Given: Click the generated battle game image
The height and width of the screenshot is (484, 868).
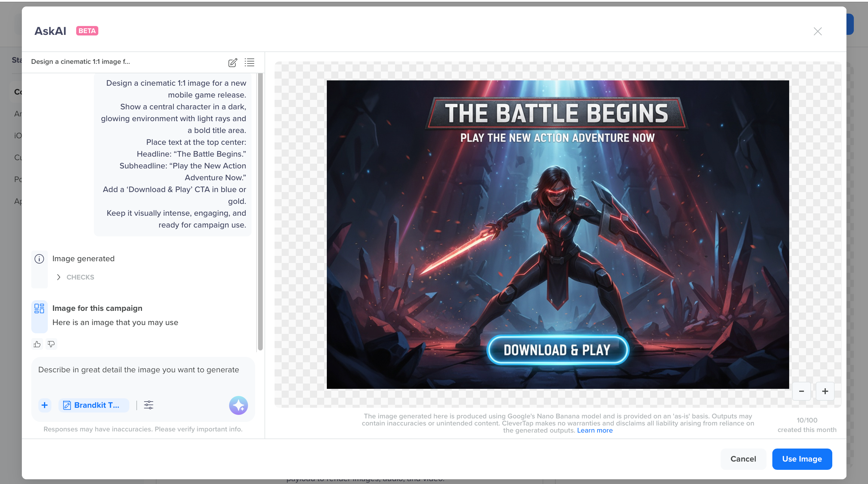Looking at the screenshot, I should tap(558, 234).
